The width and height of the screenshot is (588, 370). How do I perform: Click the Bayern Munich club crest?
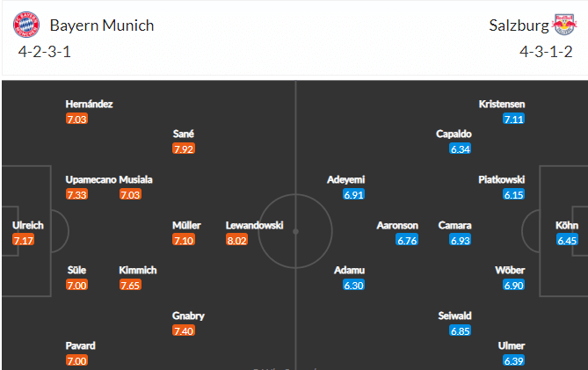point(26,25)
